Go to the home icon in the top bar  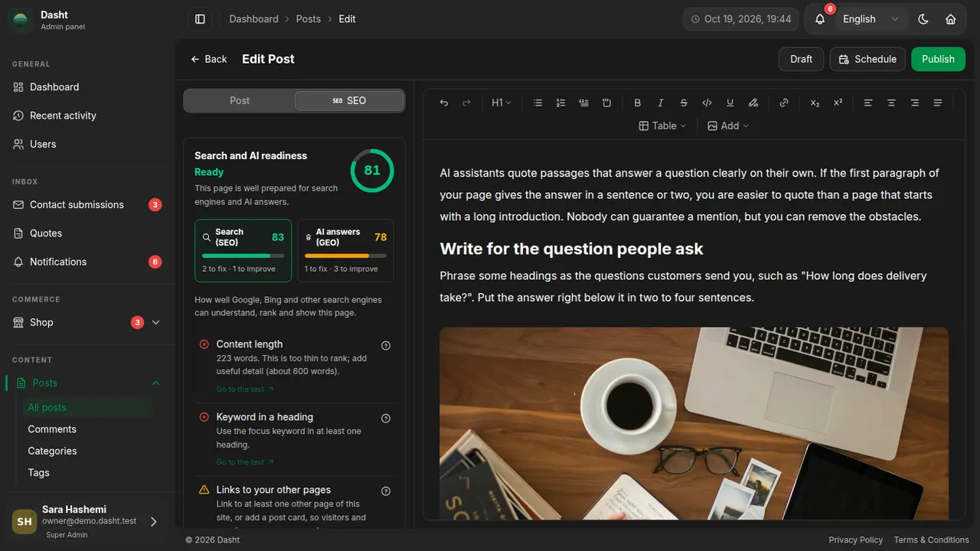tap(951, 19)
